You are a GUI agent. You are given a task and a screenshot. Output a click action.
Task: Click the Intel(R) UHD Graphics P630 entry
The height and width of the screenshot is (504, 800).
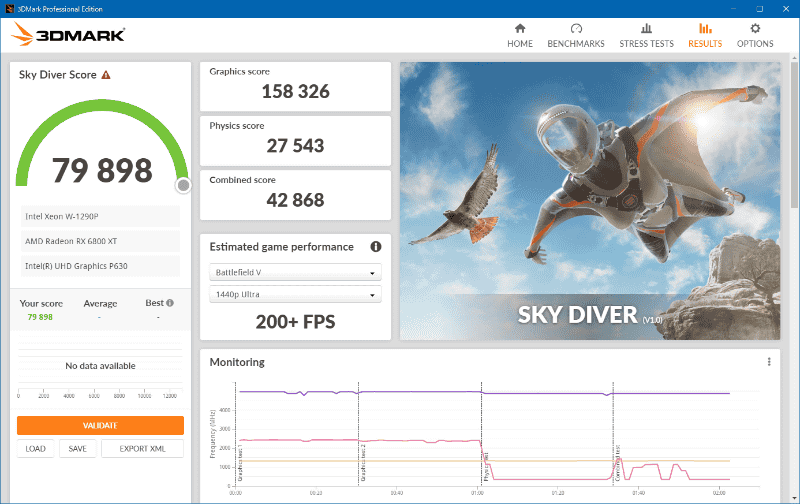(100, 266)
